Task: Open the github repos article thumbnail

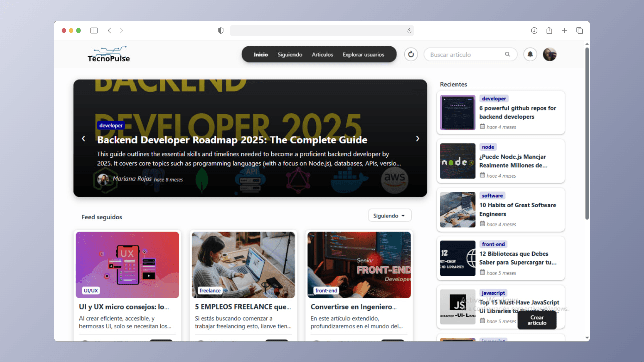Action: coord(458,112)
